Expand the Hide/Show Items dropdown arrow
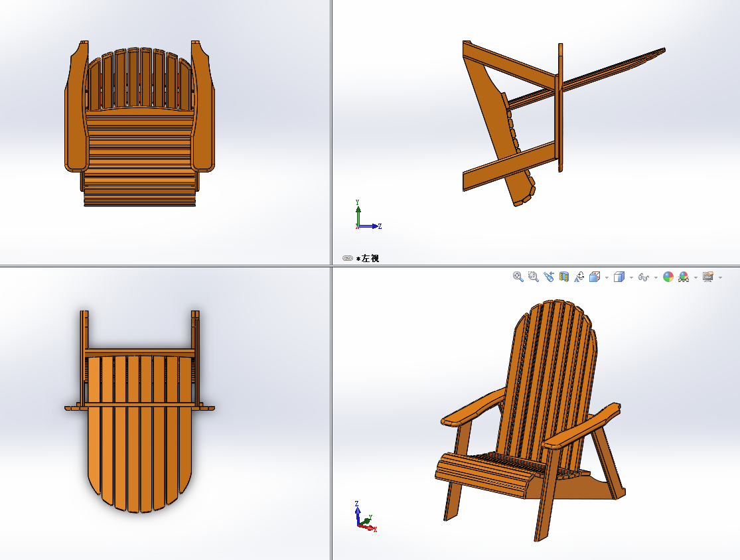 656,277
